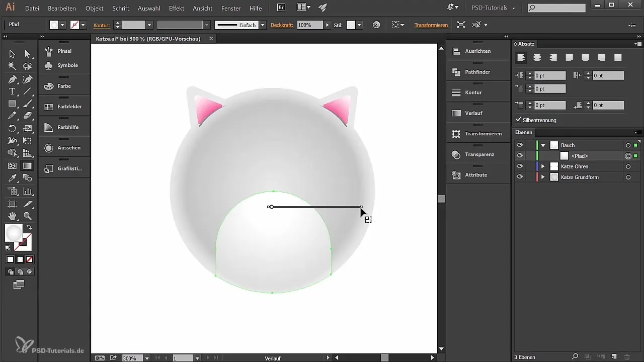Click the Deckkraft 100% field
The image size is (644, 362).
pyautogui.click(x=309, y=25)
